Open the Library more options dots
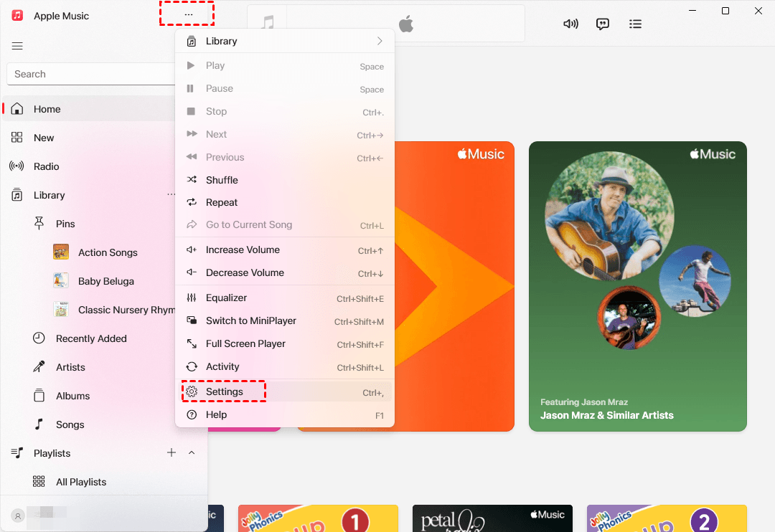775x532 pixels. pyautogui.click(x=171, y=194)
